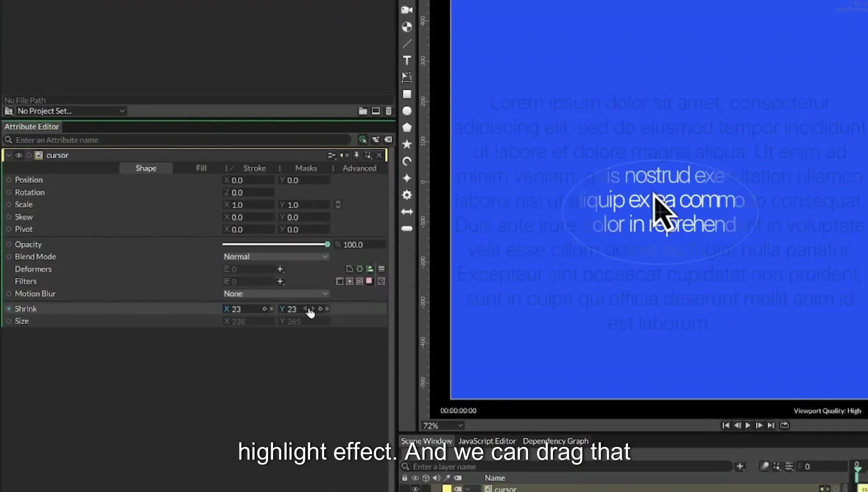Select the Pen path tool
868x492 pixels.
tap(407, 77)
